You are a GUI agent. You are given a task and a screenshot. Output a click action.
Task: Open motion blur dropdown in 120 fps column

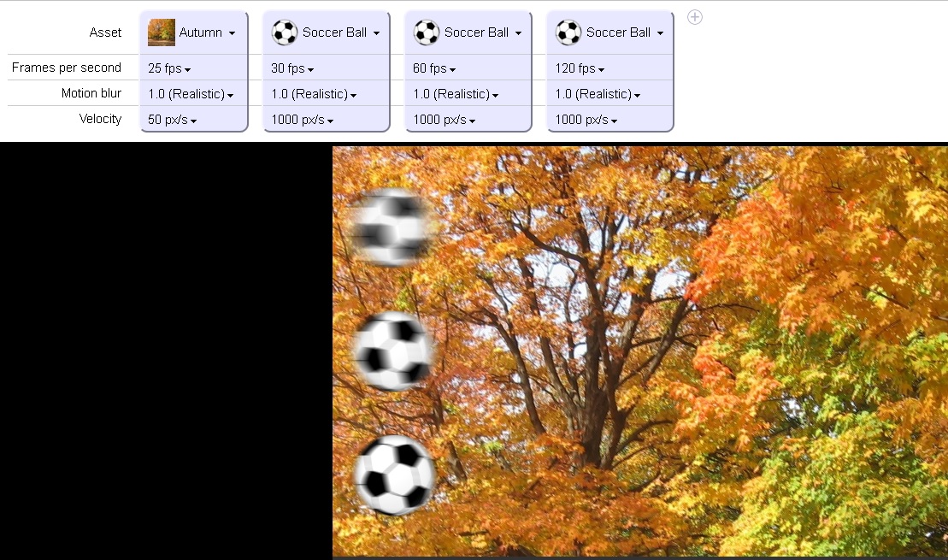point(598,94)
